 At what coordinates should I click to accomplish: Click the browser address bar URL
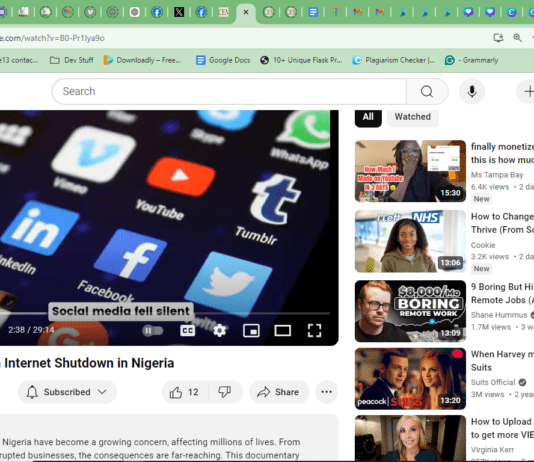pos(52,38)
